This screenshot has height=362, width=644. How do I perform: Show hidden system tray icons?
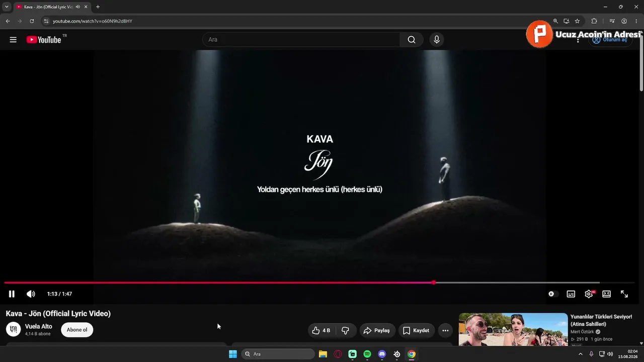(580, 354)
